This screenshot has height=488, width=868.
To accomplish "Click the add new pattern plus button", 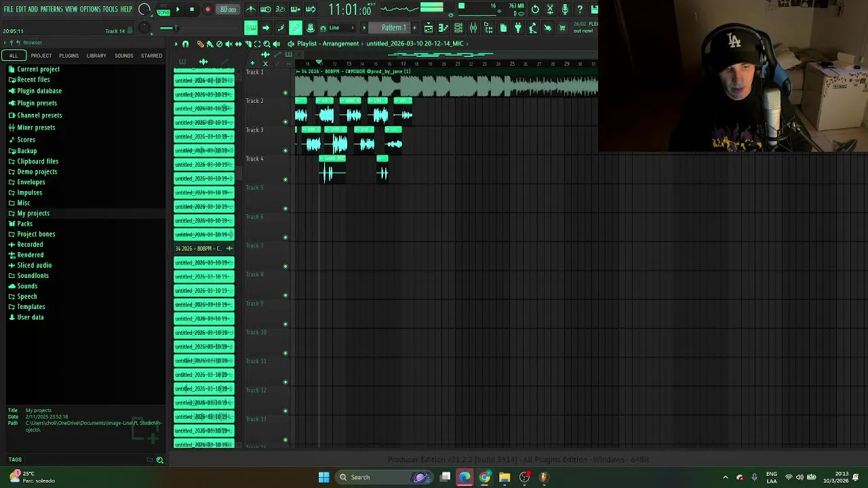I will [414, 28].
